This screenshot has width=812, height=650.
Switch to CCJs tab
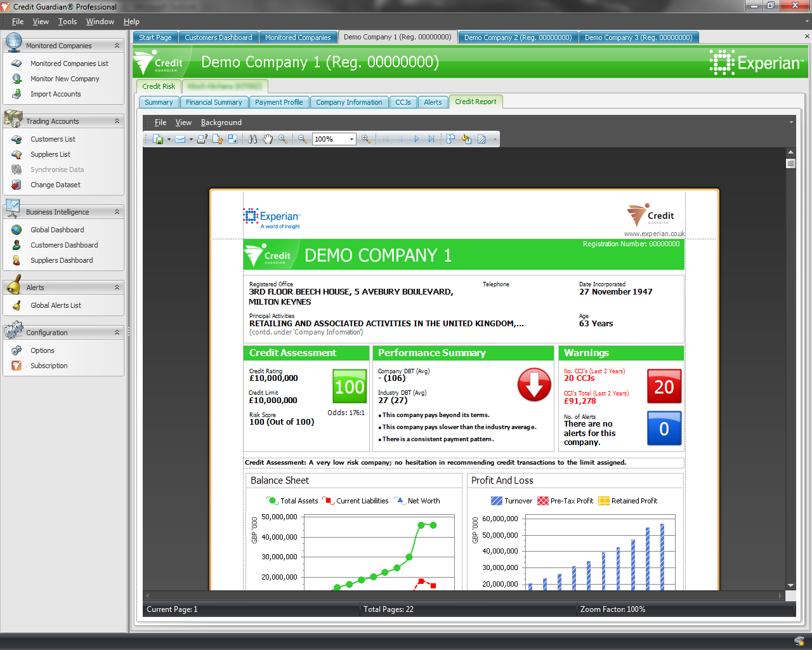pos(403,102)
